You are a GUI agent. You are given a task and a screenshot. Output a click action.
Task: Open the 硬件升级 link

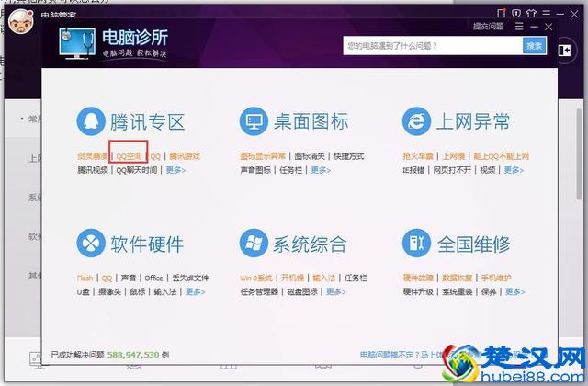click(x=418, y=291)
